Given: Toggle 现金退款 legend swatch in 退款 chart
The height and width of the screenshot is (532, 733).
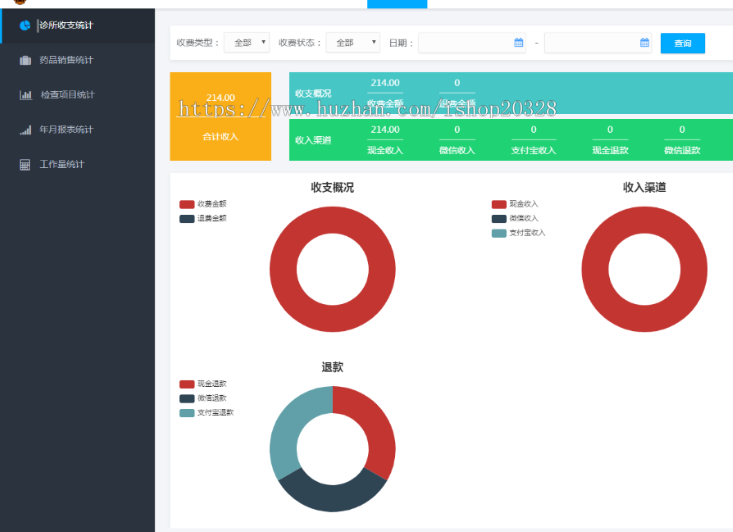Looking at the screenshot, I should (187, 384).
